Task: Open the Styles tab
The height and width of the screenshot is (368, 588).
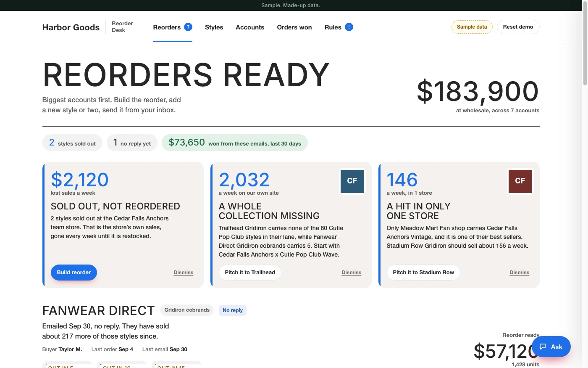Action: (214, 27)
